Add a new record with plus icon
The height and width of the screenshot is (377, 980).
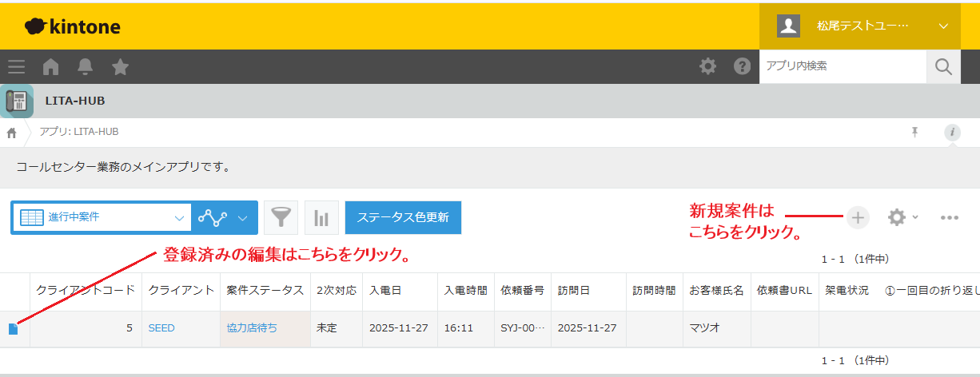(x=858, y=217)
